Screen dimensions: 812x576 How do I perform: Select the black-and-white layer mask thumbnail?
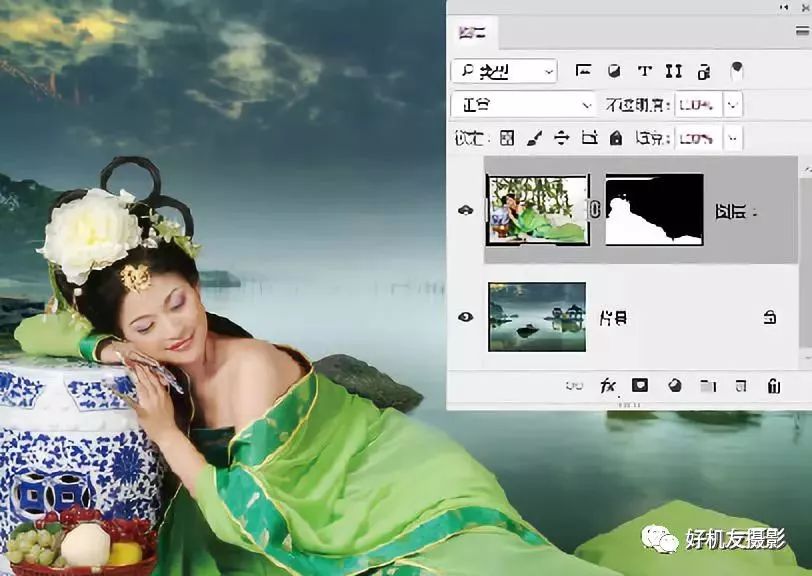point(654,210)
